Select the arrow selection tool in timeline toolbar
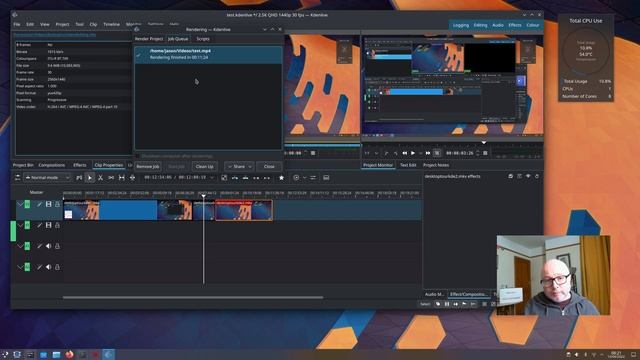Viewport: 640px width, 360px height. click(x=90, y=178)
